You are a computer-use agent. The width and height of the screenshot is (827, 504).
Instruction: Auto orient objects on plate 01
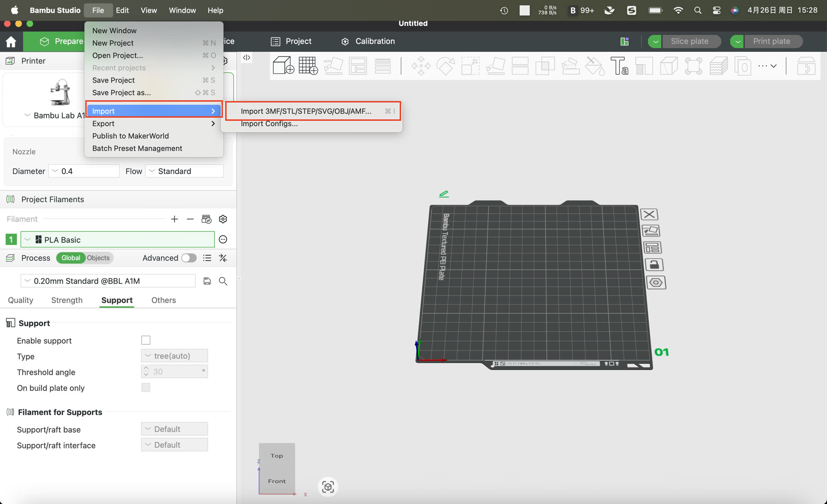coord(651,231)
